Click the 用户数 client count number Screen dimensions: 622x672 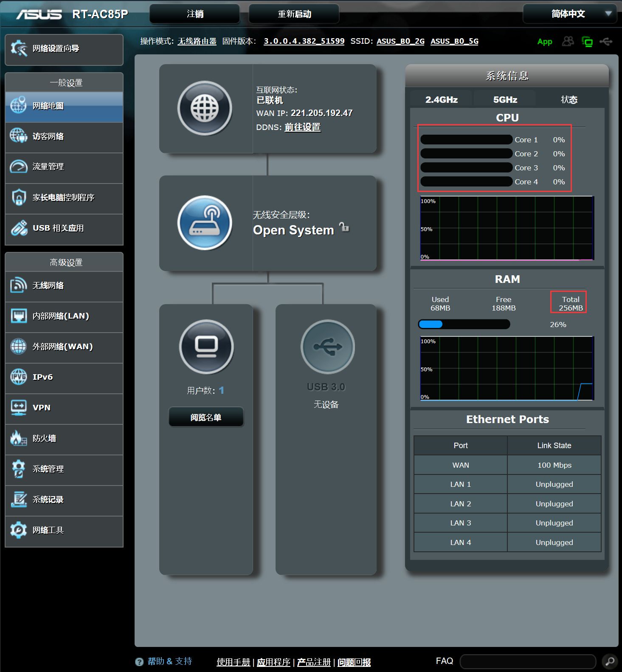coord(221,390)
